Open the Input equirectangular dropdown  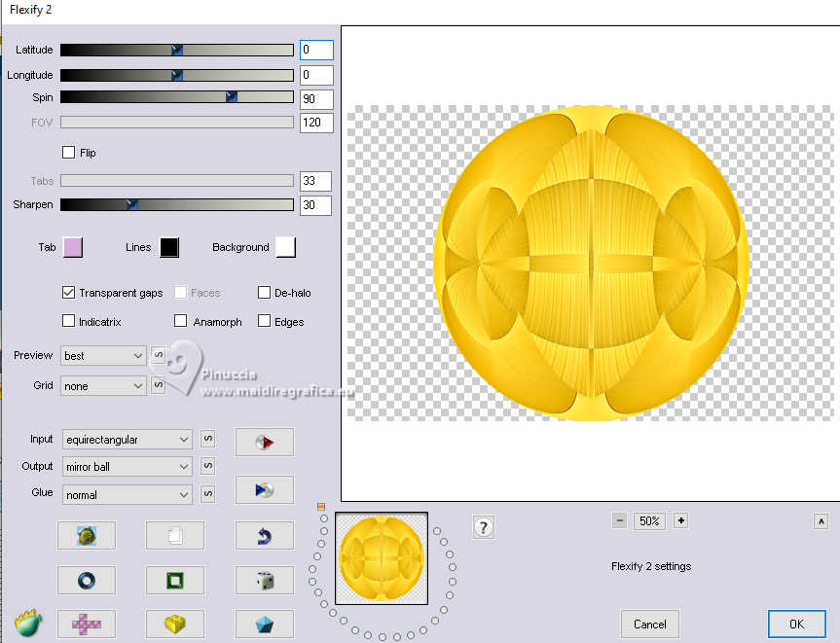point(127,440)
